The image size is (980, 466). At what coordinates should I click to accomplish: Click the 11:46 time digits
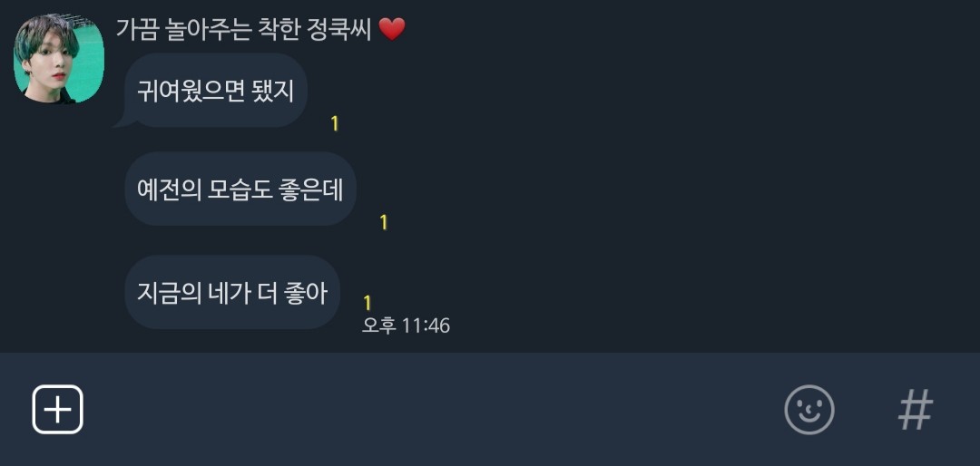point(426,325)
